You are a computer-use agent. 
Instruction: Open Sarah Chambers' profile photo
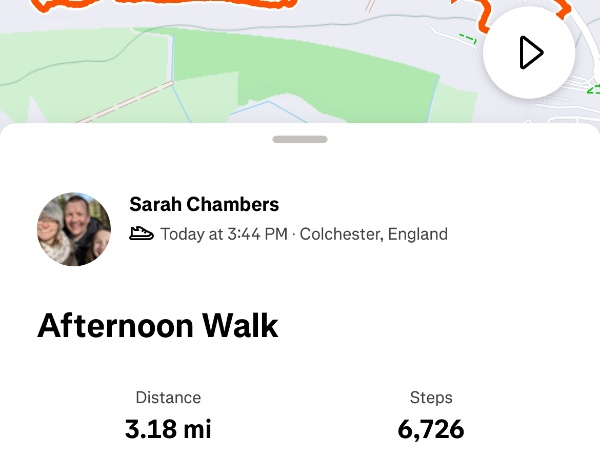point(74,229)
